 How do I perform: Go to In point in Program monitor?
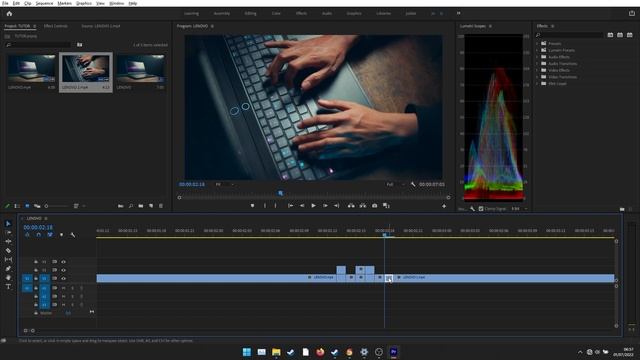pos(290,206)
